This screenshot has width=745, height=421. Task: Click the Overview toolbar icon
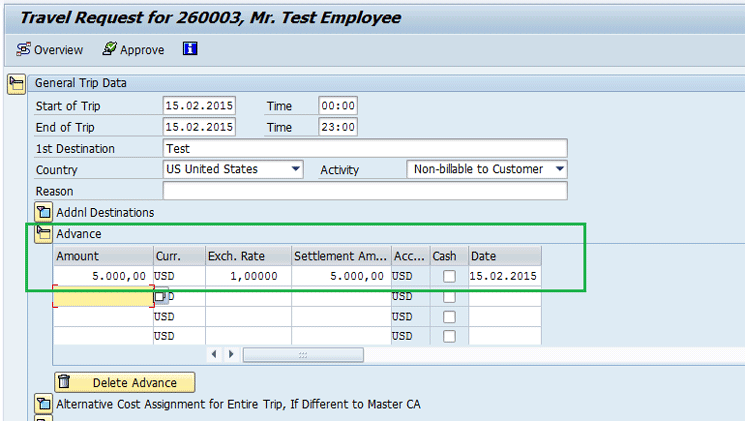coord(24,49)
